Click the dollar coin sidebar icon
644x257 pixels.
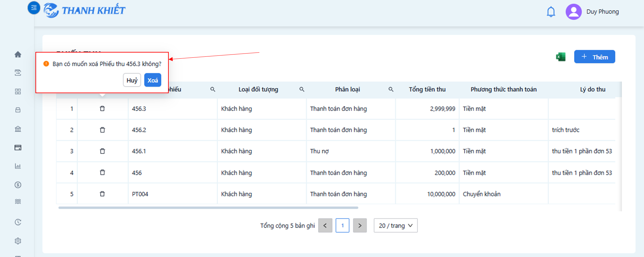18,185
